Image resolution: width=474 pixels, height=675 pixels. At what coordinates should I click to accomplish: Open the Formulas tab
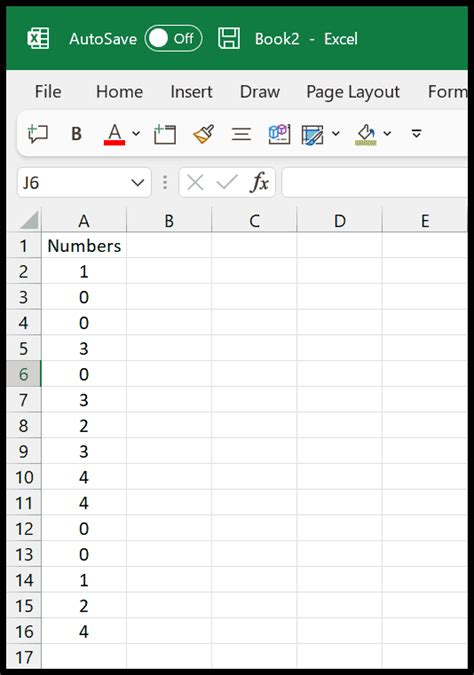pyautogui.click(x=448, y=92)
